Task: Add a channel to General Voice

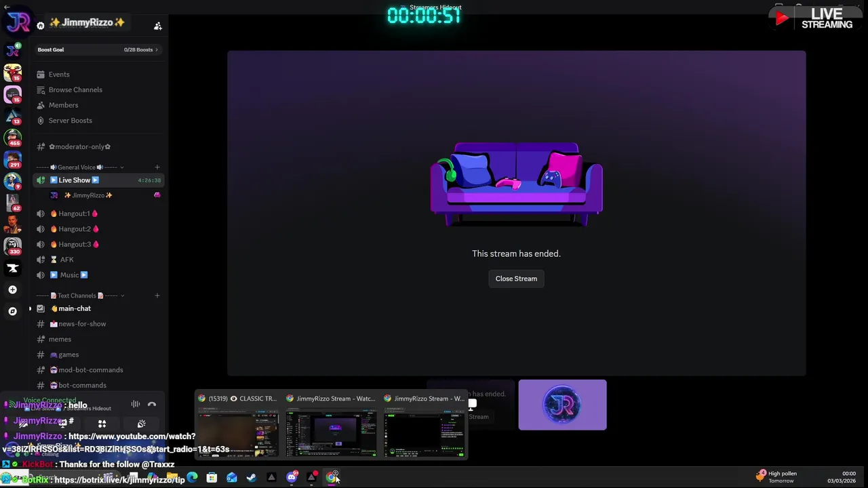Action: pos(157,167)
